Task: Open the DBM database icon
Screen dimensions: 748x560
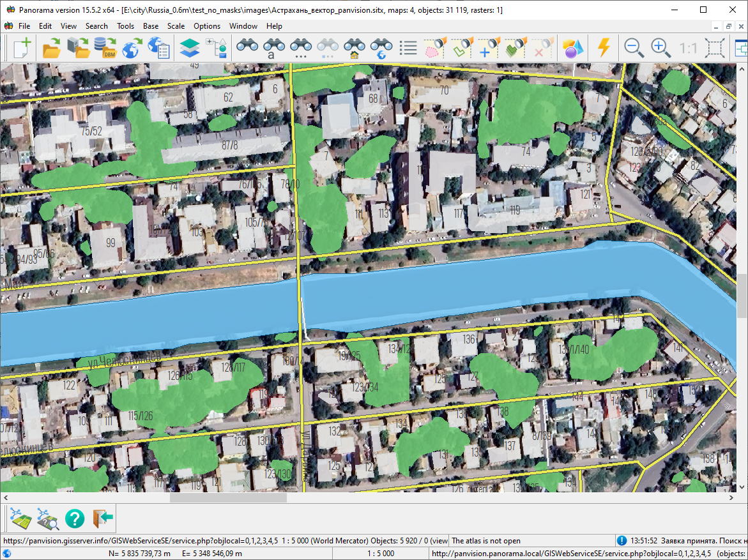Action: click(105, 48)
